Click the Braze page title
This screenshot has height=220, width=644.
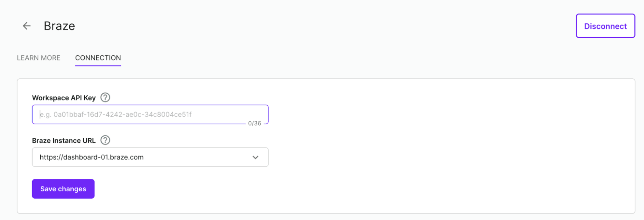click(x=59, y=26)
